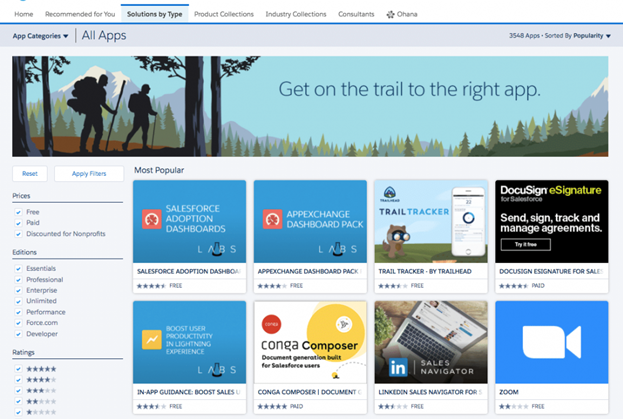Uncheck the Essentials edition filter
The height and width of the screenshot is (419, 623).
coord(18,268)
